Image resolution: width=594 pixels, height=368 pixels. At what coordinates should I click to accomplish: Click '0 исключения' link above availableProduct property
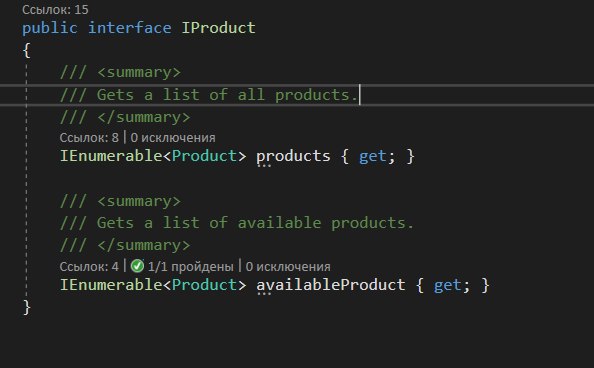[288, 266]
